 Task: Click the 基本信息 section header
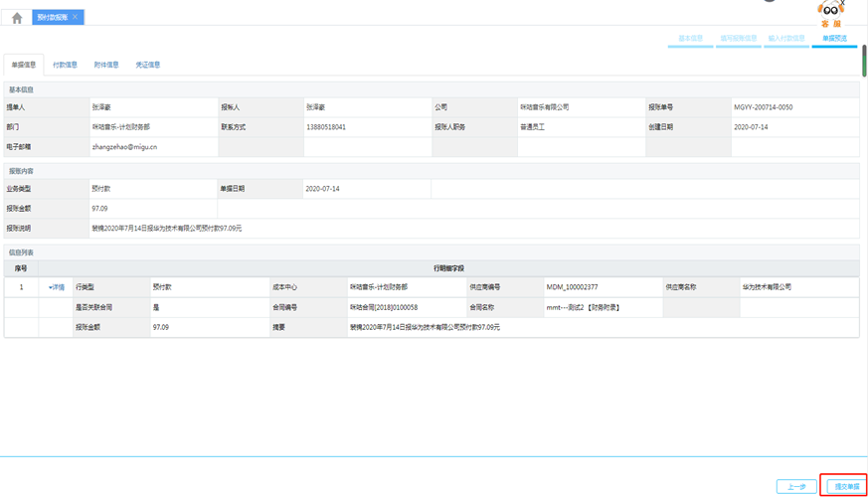tap(21, 89)
